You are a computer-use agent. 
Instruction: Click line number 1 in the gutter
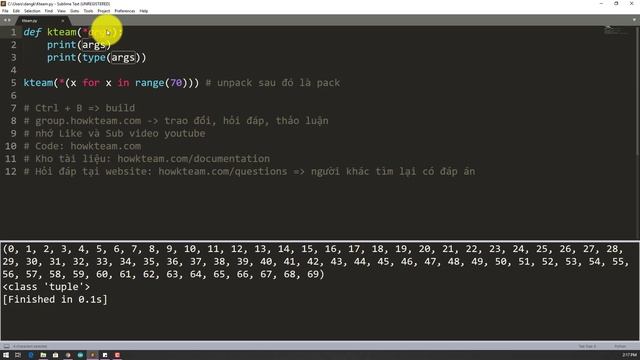click(13, 32)
